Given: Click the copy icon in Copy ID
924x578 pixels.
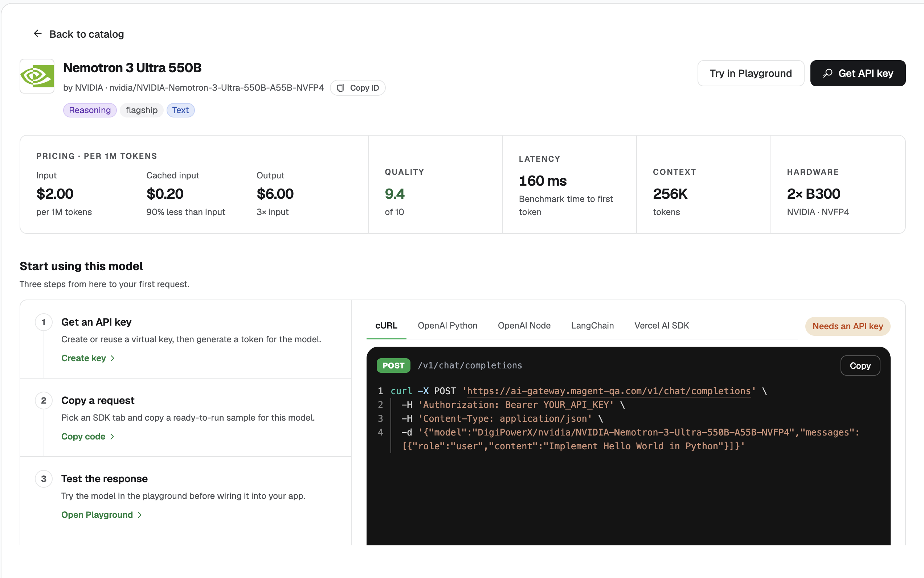Looking at the screenshot, I should [340, 88].
